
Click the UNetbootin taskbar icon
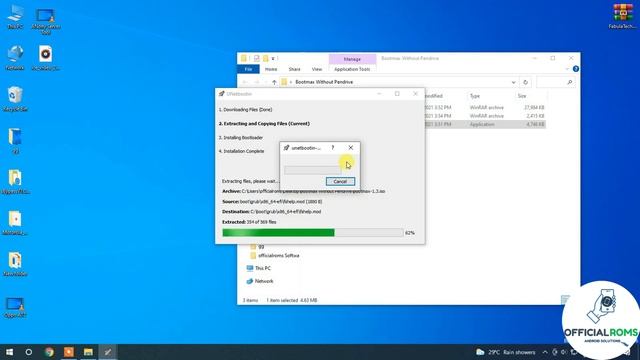click(108, 352)
